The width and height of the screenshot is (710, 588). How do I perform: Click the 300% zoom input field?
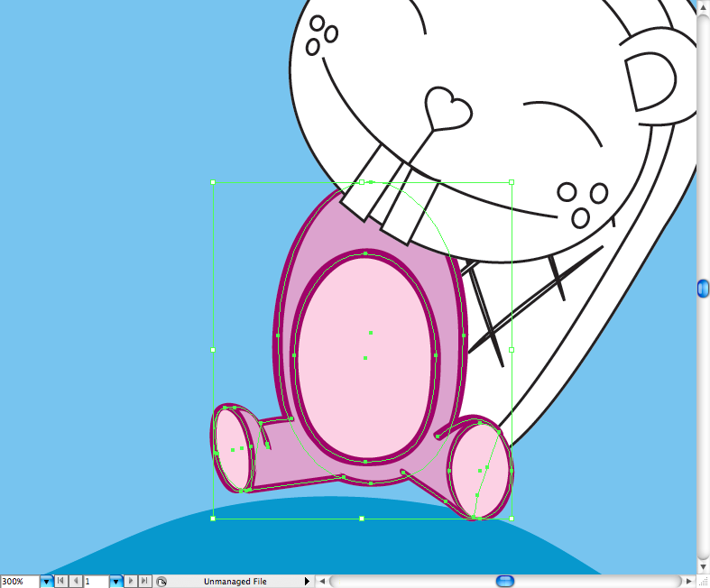(19, 582)
